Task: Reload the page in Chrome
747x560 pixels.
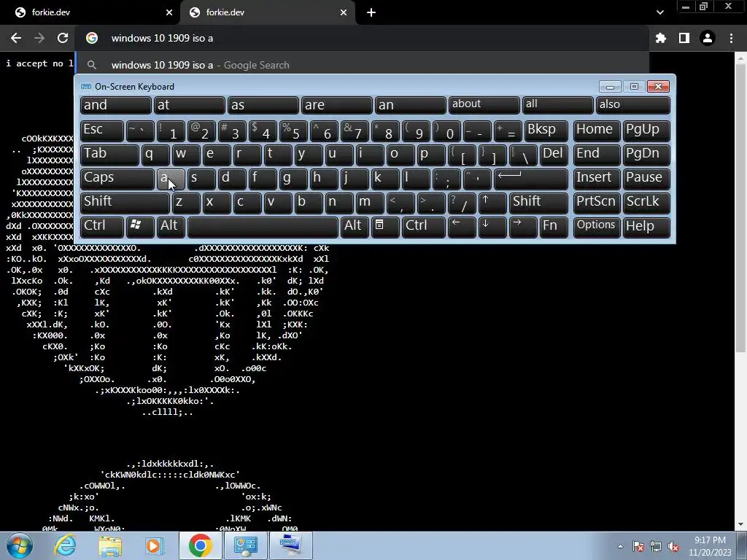Action: [63, 38]
